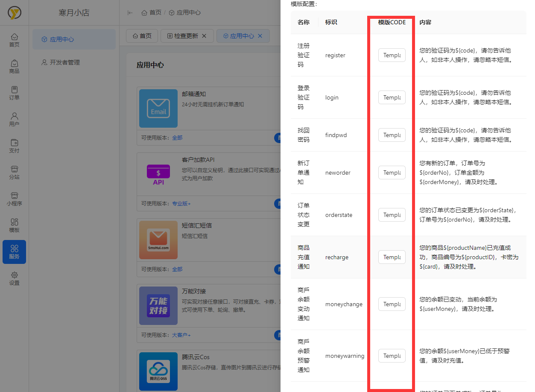Go to 订单 orders in sidebar
This screenshot has width=535, height=392.
coord(14,93)
